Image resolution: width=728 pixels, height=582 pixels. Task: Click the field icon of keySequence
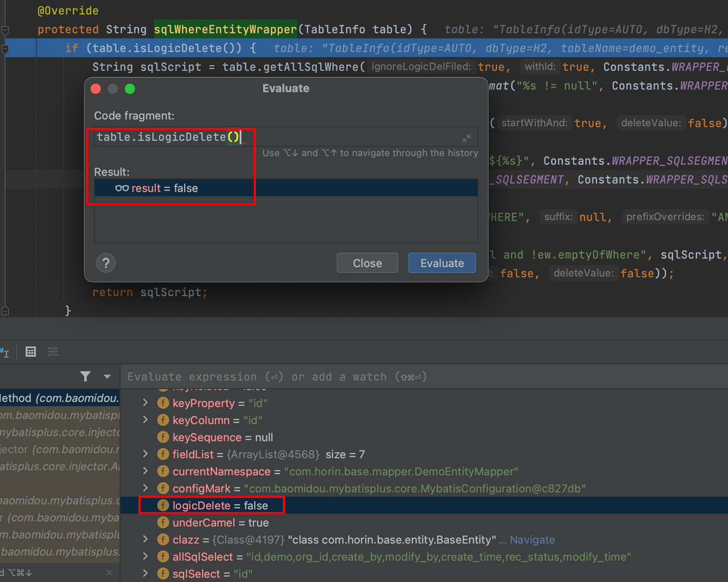pos(163,437)
